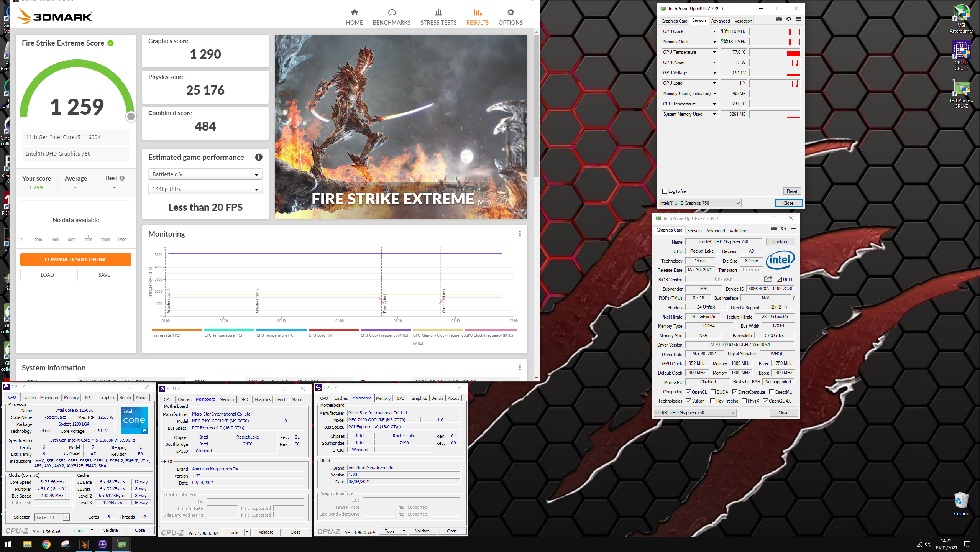Open the 1440p Ultra quality dropdown

(205, 189)
